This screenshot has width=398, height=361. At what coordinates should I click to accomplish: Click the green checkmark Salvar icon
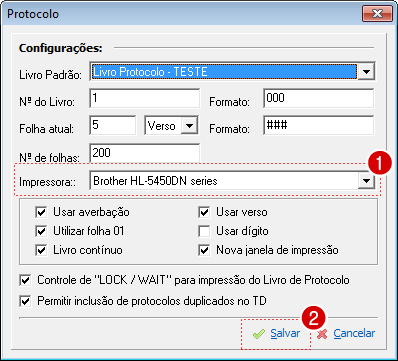pyautogui.click(x=259, y=334)
